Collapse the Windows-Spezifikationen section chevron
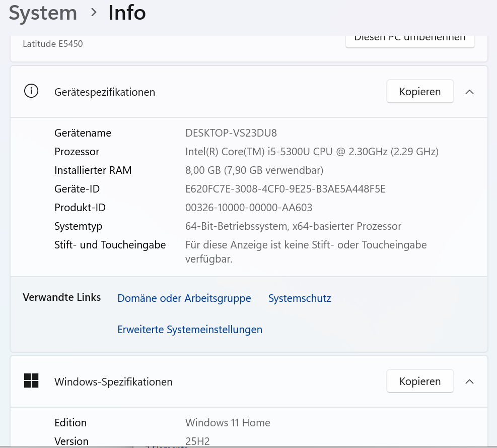 (469, 381)
